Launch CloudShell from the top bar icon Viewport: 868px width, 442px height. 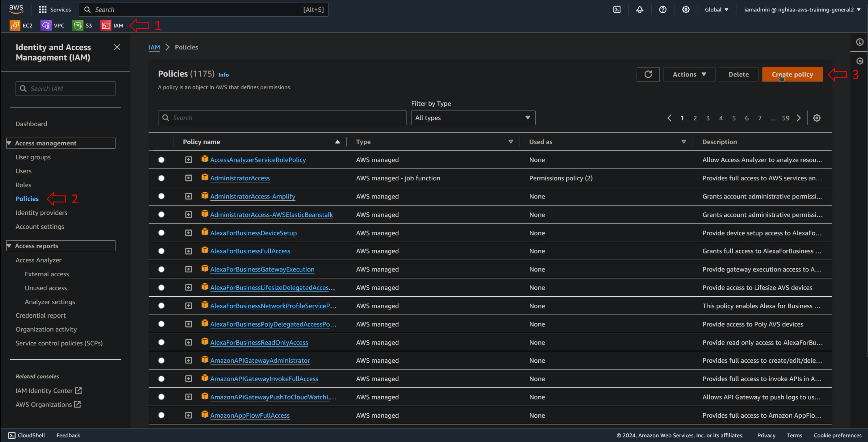point(617,10)
